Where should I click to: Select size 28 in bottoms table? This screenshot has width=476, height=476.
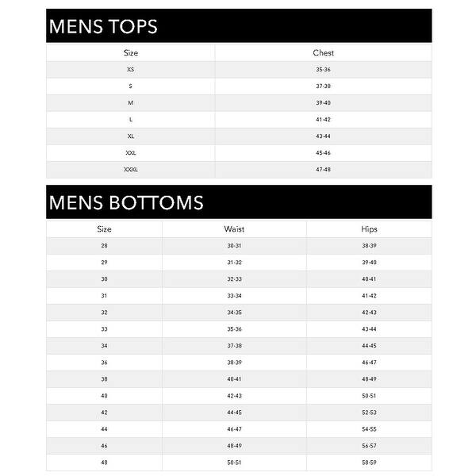pos(104,246)
